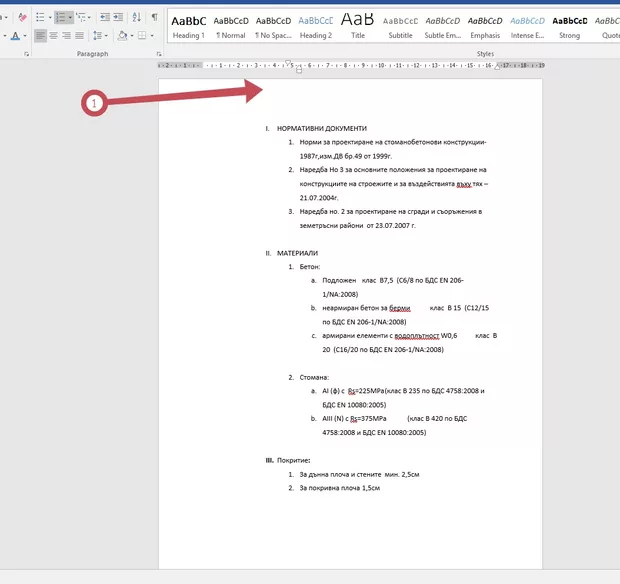The width and height of the screenshot is (620, 584).
Task: Toggle the Show/Hide paragraph marks button
Action: pos(154,17)
